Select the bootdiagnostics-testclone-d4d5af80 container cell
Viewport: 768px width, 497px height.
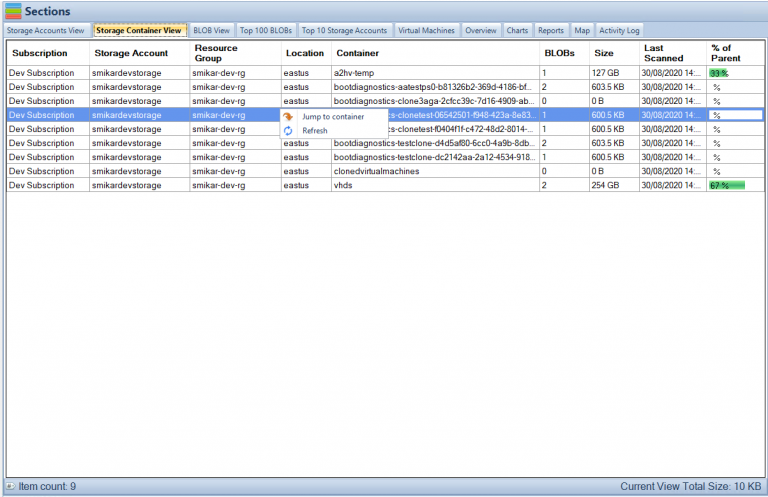click(x=435, y=143)
